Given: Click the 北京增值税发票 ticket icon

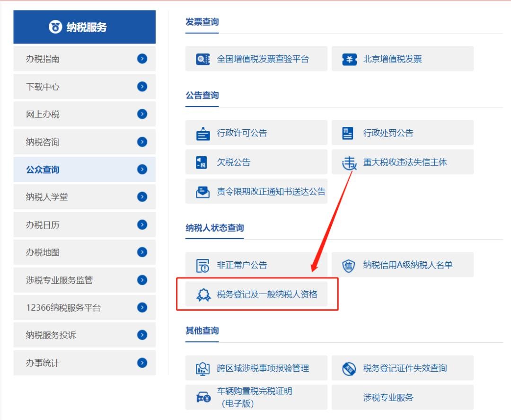Looking at the screenshot, I should point(349,60).
